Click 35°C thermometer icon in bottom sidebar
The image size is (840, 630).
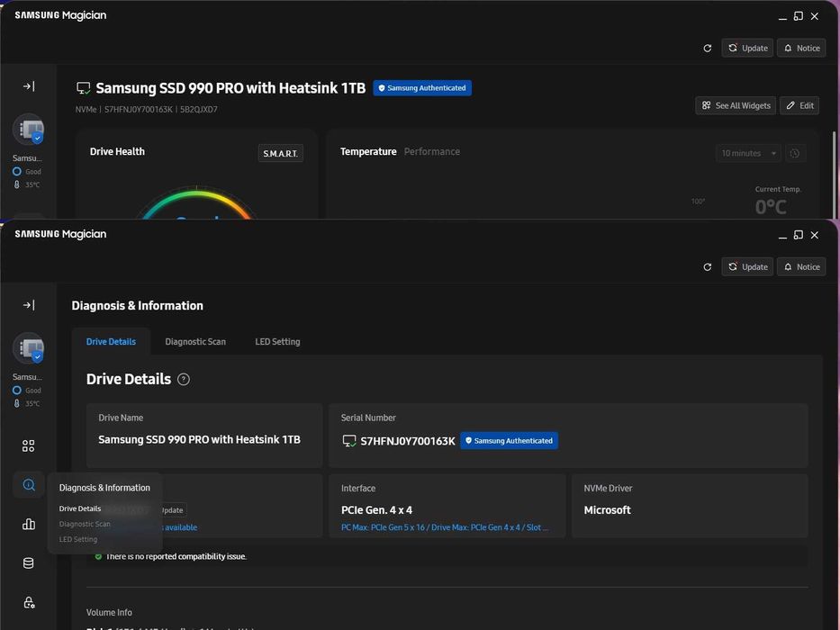(16, 403)
